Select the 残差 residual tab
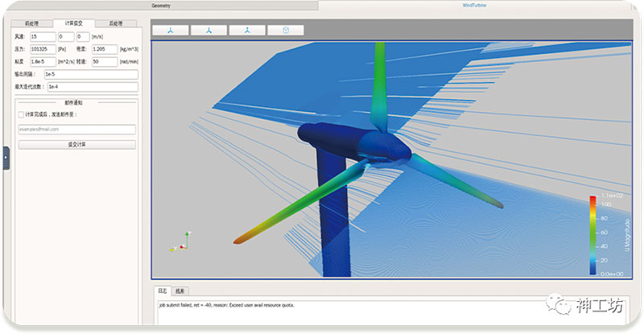644x334 pixels. click(x=180, y=291)
